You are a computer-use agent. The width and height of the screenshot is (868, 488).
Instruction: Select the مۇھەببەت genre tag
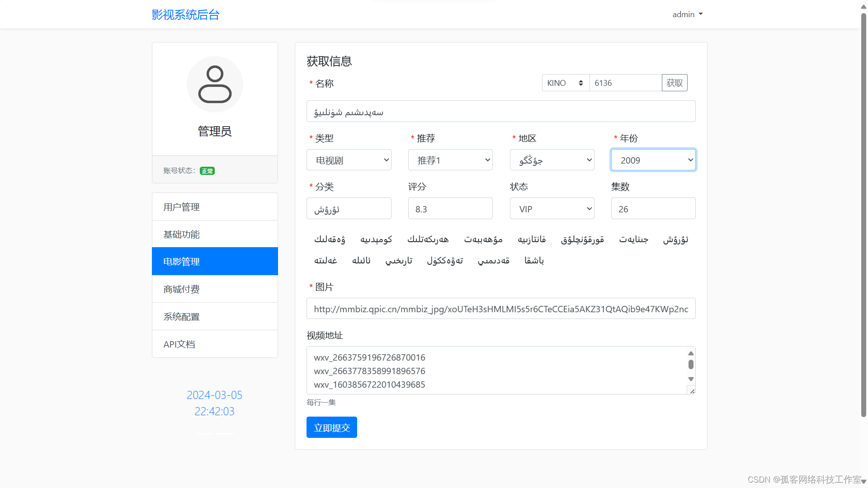[483, 239]
